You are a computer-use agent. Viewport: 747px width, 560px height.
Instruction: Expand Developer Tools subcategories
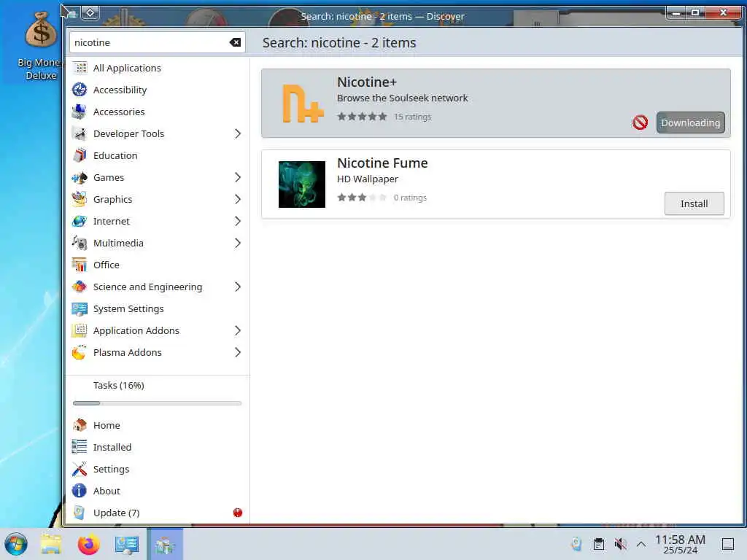click(238, 134)
